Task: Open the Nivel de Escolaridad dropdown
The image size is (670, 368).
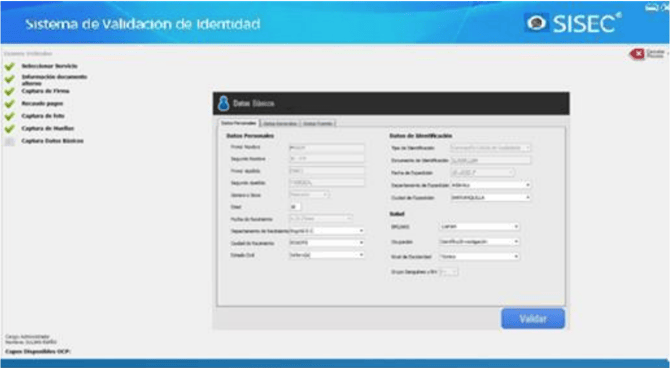Action: tap(479, 257)
